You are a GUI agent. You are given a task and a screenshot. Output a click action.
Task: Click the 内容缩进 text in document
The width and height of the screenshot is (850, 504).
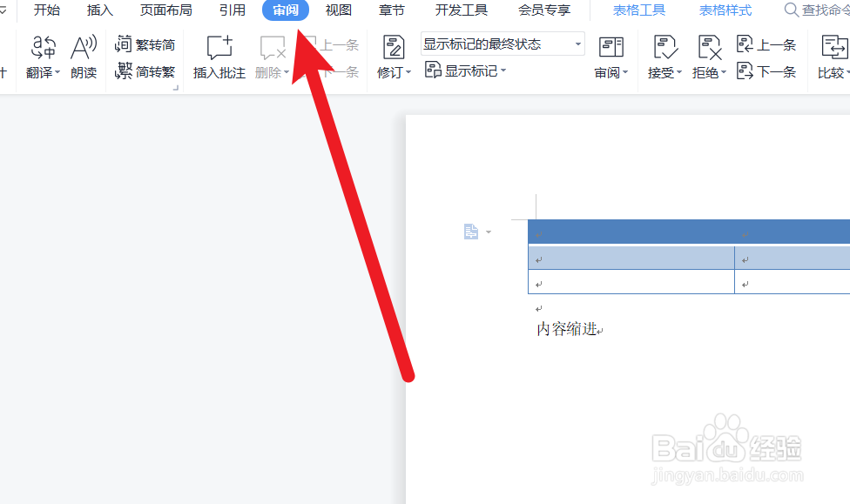click(566, 329)
